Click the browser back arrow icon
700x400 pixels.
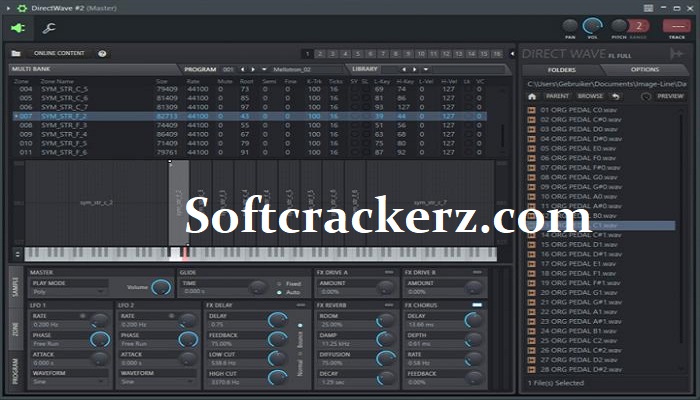[616, 96]
